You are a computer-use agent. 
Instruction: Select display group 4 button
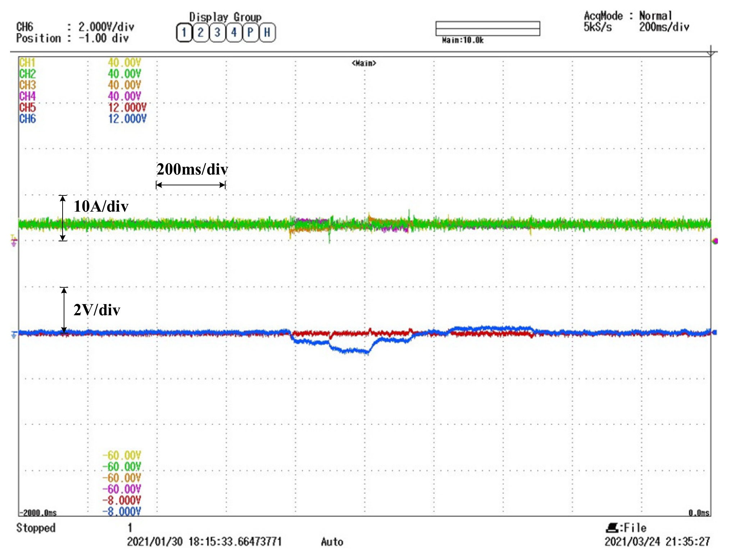point(234,33)
